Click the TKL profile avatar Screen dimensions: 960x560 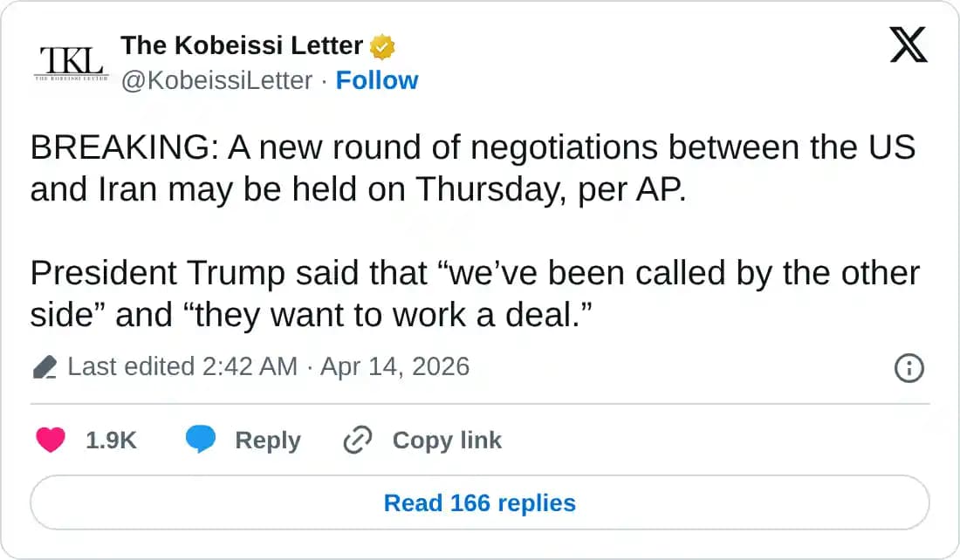(71, 62)
